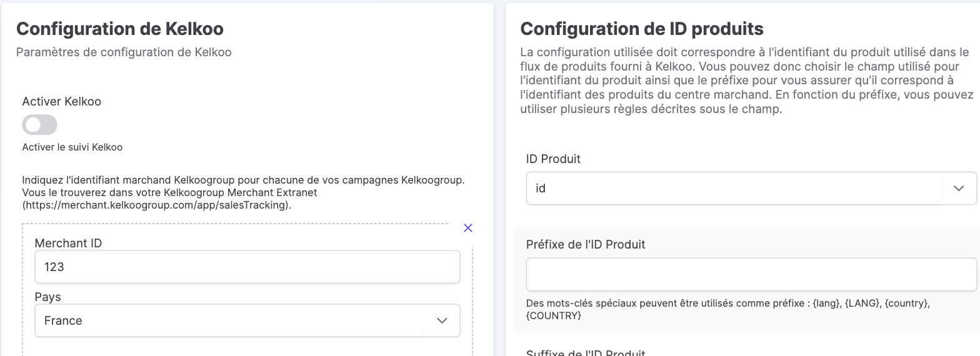
Task: Click the special keywords prefix hint text
Action: click(728, 310)
